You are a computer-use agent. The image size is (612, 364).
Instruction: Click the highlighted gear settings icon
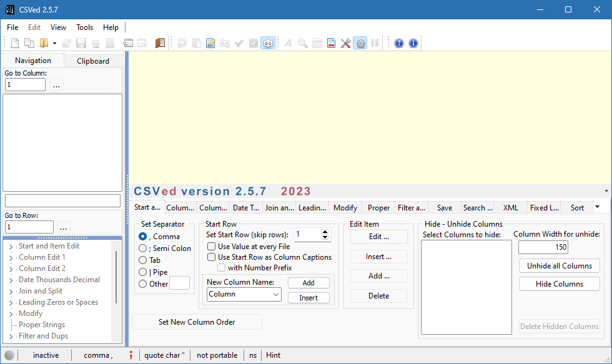(360, 43)
